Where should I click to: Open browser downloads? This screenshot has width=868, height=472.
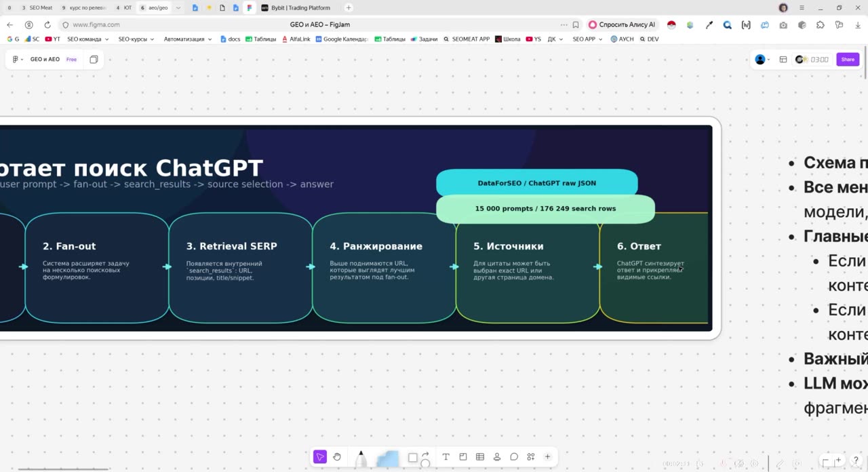click(x=857, y=25)
